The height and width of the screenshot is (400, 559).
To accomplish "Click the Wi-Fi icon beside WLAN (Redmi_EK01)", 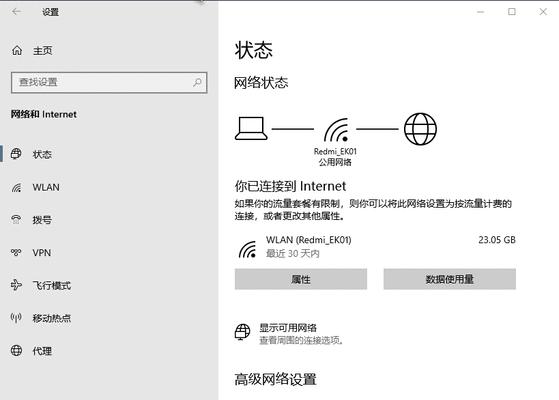I will (x=247, y=249).
